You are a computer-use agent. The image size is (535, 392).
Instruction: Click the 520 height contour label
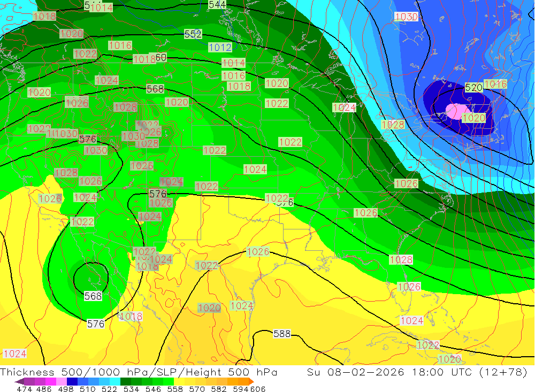(x=474, y=88)
